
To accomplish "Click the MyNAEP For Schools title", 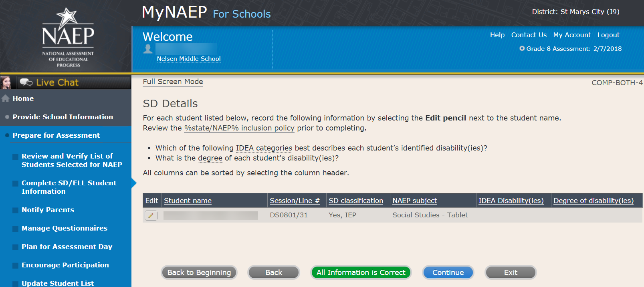I will point(206,12).
